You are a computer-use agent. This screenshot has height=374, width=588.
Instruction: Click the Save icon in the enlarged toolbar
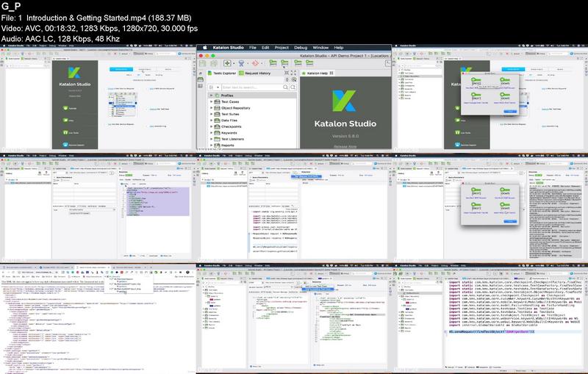[x=203, y=63]
